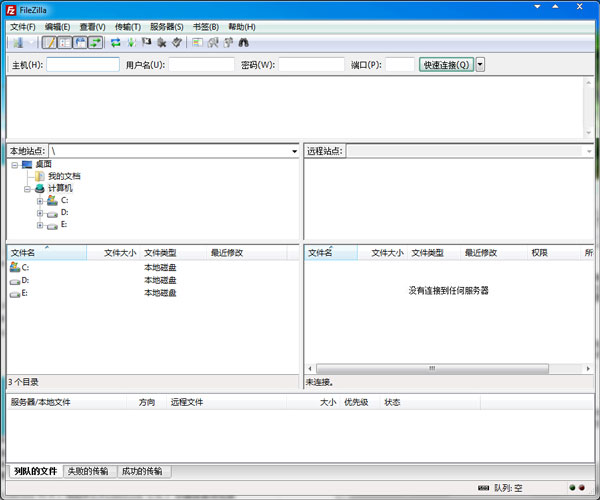Toggle the message log display
The width and height of the screenshot is (600, 500).
pyautogui.click(x=49, y=42)
